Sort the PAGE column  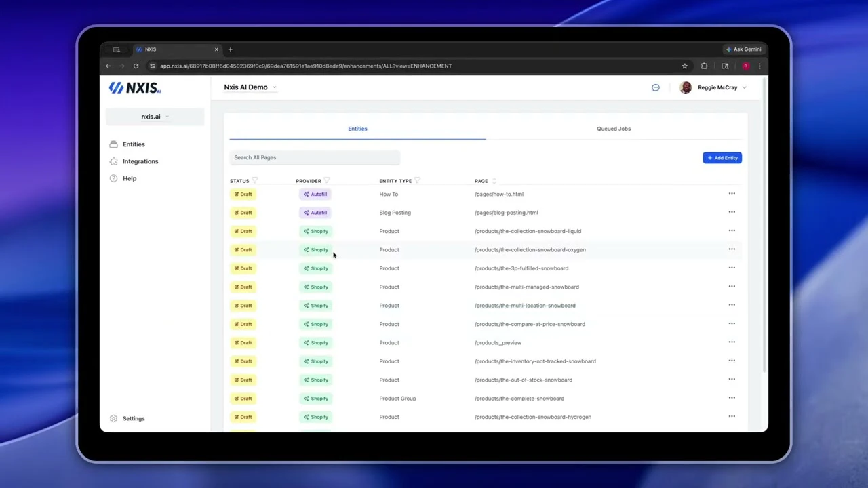click(x=494, y=181)
